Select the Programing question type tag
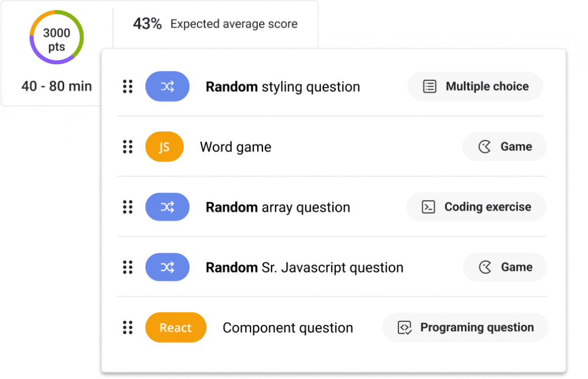Image resolution: width=588 pixels, height=379 pixels. 465,328
